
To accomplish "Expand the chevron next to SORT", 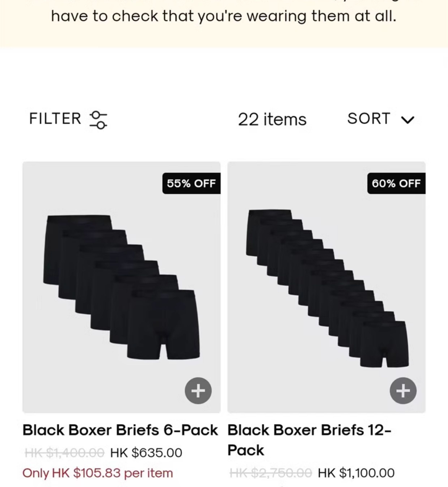I will pos(408,120).
